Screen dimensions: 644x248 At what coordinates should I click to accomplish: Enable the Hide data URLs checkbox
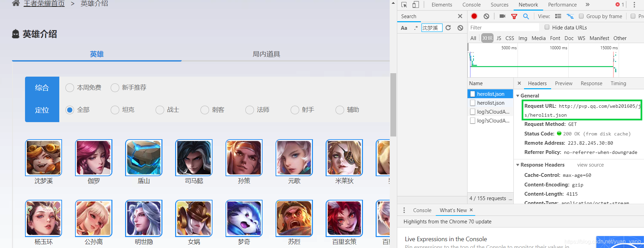(x=547, y=27)
